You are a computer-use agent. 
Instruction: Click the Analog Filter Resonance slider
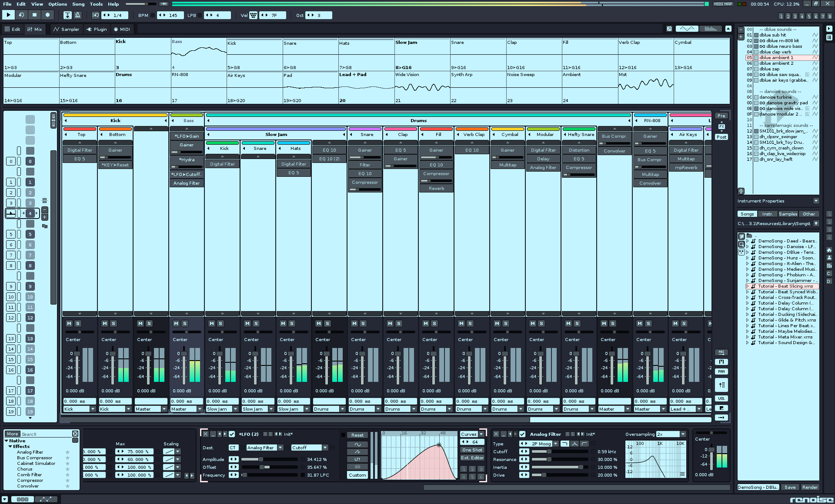(x=561, y=459)
